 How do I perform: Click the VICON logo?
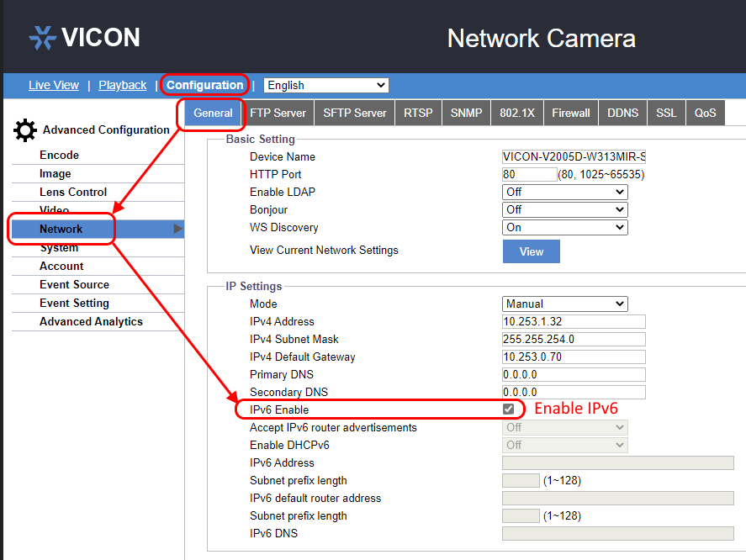coord(84,37)
